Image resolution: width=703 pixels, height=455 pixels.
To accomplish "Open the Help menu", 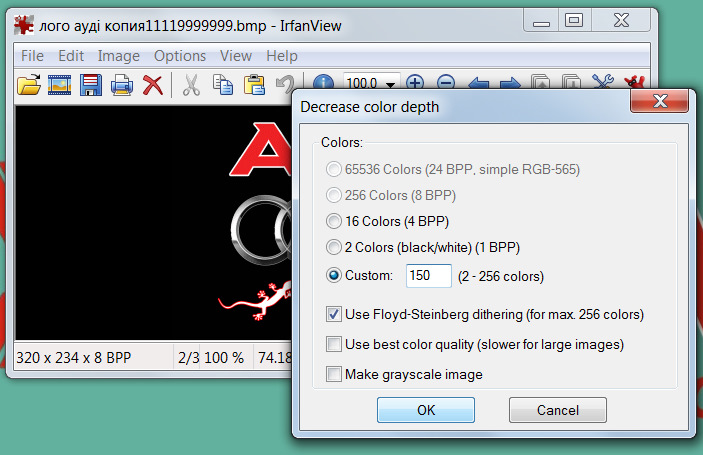I will pyautogui.click(x=282, y=56).
